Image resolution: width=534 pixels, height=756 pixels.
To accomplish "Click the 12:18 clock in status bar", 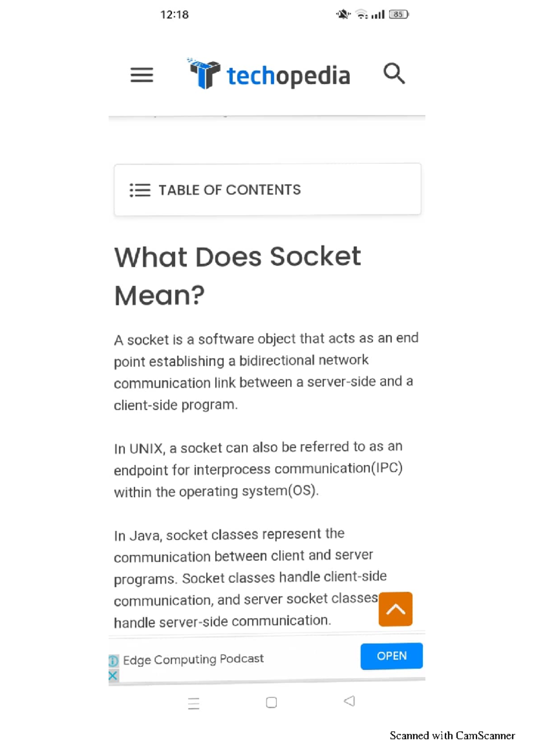I will [174, 15].
